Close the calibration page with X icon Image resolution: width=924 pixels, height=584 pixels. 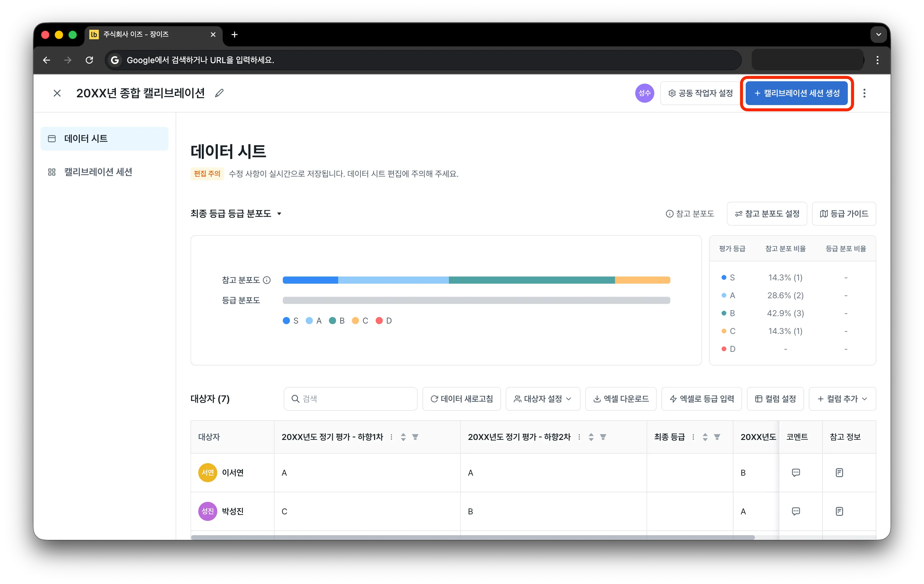(57, 93)
